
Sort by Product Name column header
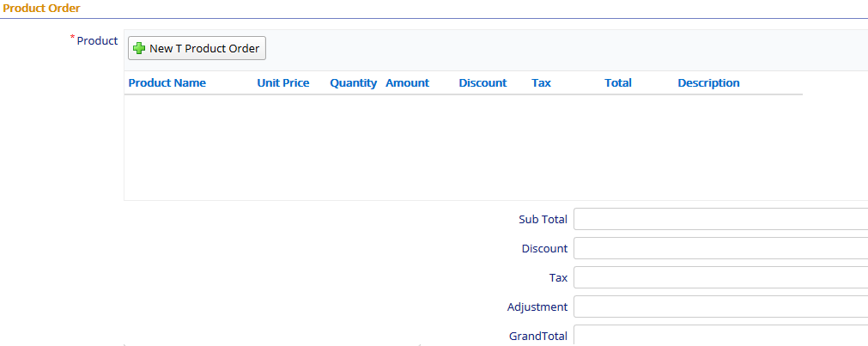pos(167,83)
